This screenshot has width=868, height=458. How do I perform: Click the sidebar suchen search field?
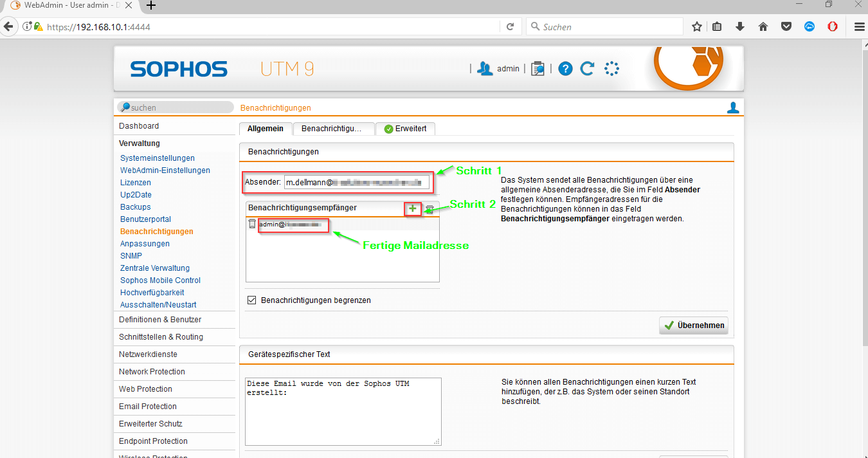pos(175,107)
